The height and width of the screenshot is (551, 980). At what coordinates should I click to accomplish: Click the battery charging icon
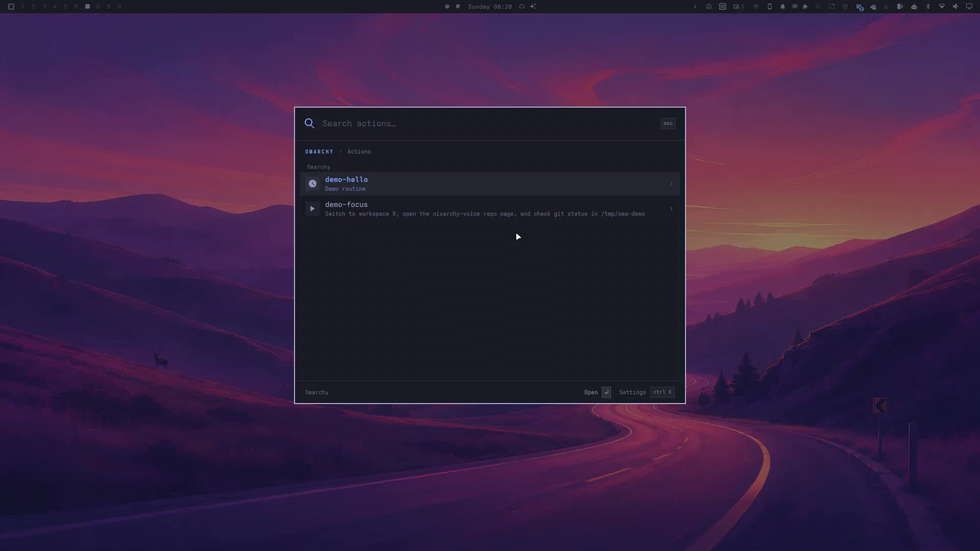900,7
